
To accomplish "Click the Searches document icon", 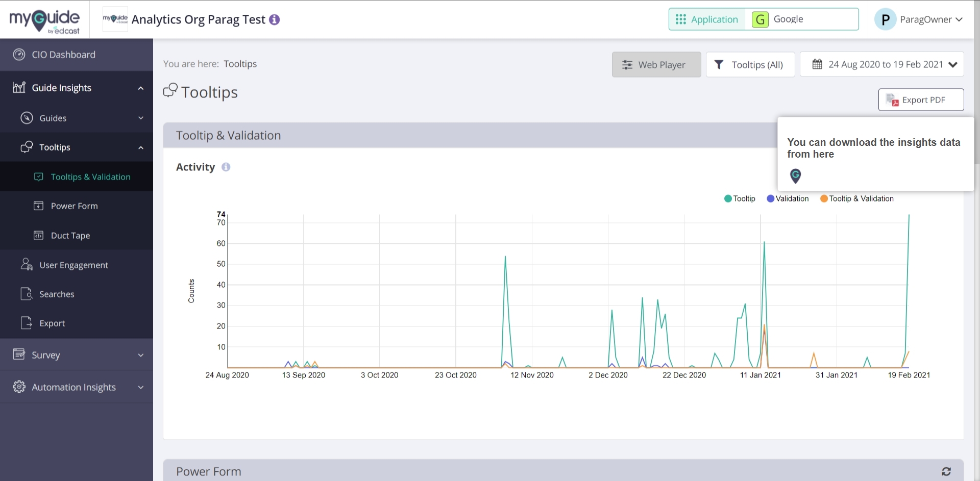I will click(x=27, y=294).
